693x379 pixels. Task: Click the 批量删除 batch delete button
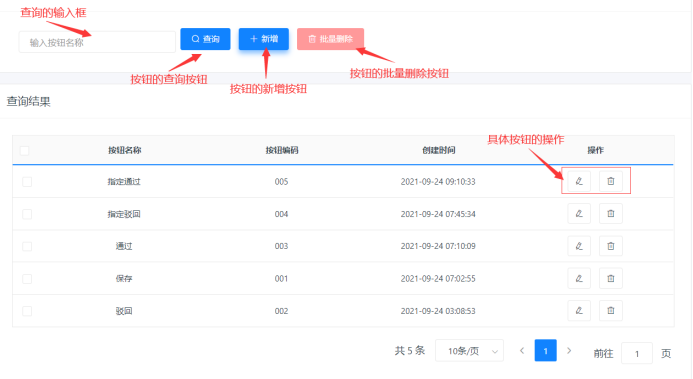[331, 39]
